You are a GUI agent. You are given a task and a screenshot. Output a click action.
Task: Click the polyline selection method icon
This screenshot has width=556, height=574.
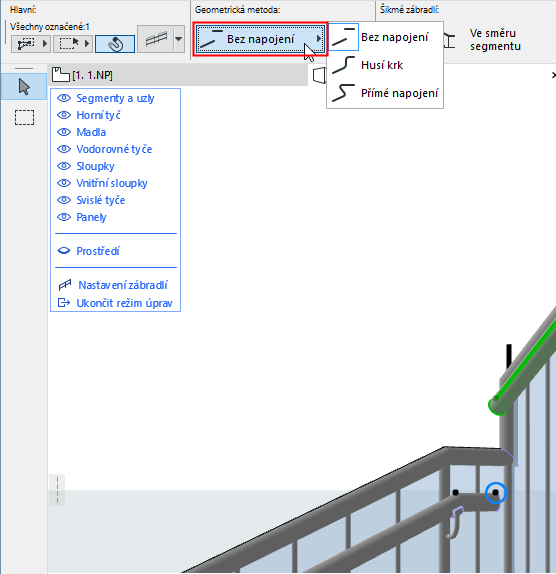coord(26,44)
